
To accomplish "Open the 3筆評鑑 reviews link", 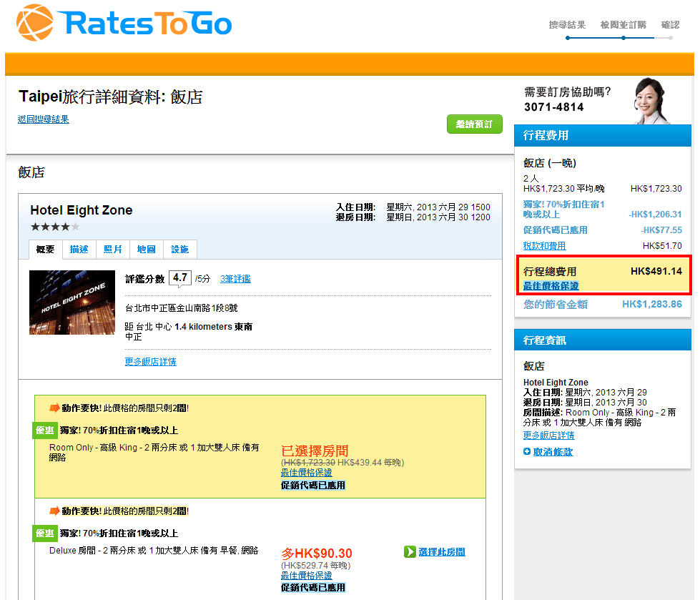I will tap(235, 279).
